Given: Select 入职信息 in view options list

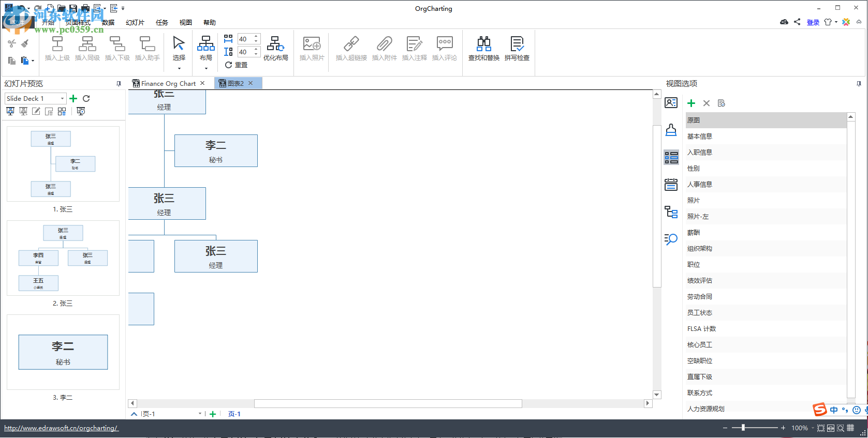Looking at the screenshot, I should [x=766, y=153].
